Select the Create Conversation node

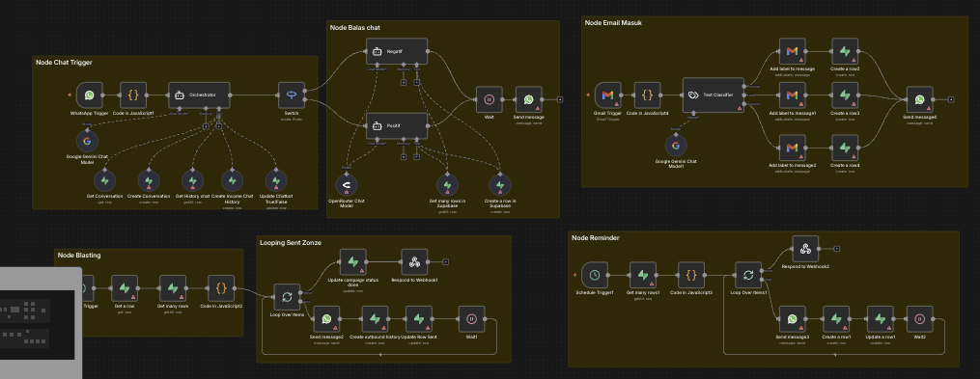click(x=149, y=181)
